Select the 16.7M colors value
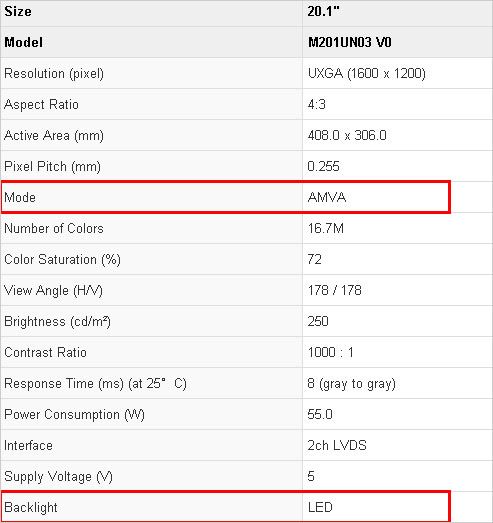This screenshot has height=523, width=493. tap(326, 228)
